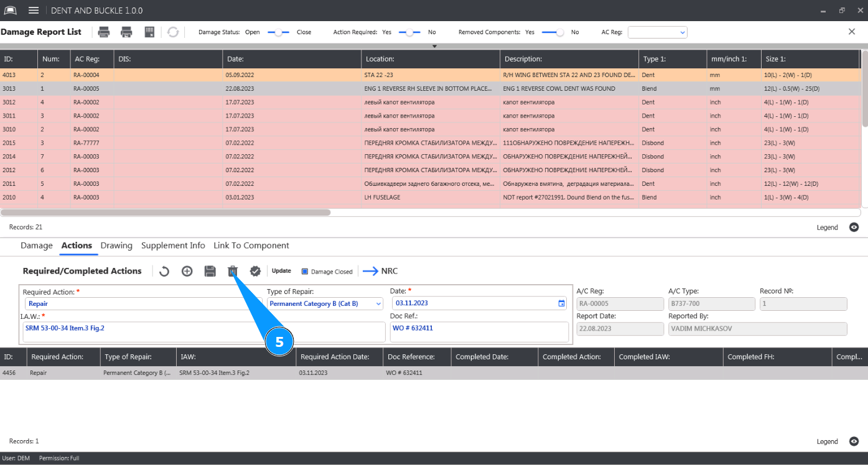Click the delete action trash icon

(232, 271)
